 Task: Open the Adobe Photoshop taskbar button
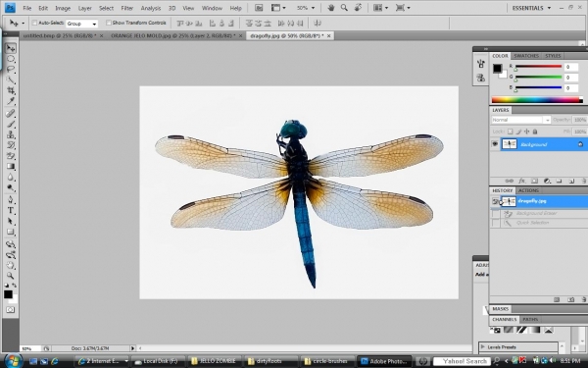click(x=383, y=361)
